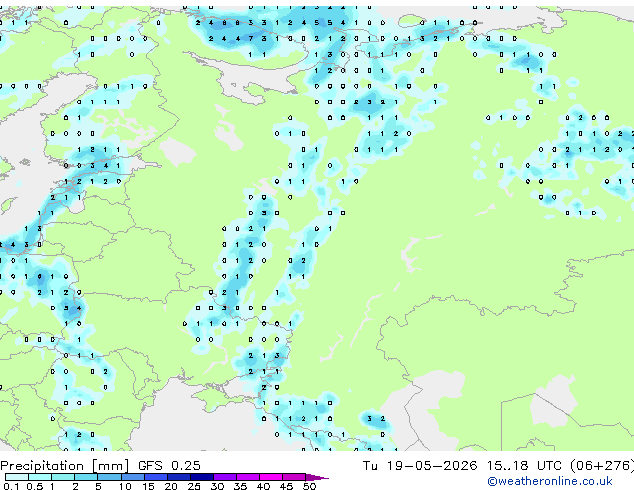Select the '30' legend scale label
The width and height of the screenshot is (634, 490).
point(217,486)
